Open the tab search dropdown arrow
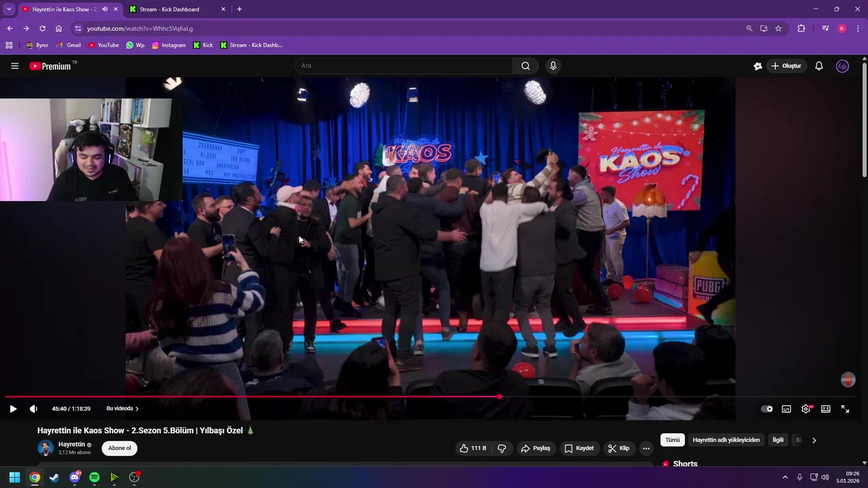 tap(9, 9)
